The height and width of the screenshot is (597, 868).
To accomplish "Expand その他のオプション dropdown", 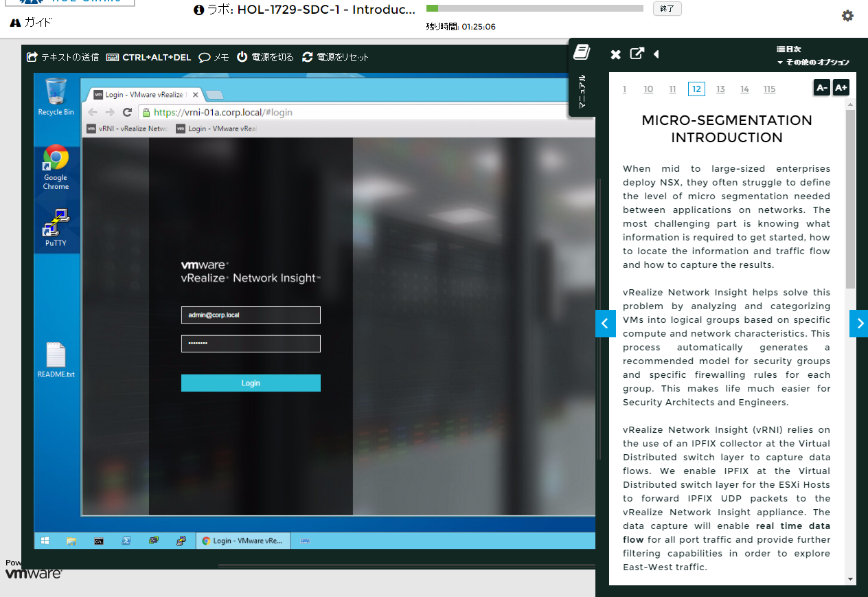I will click(813, 63).
